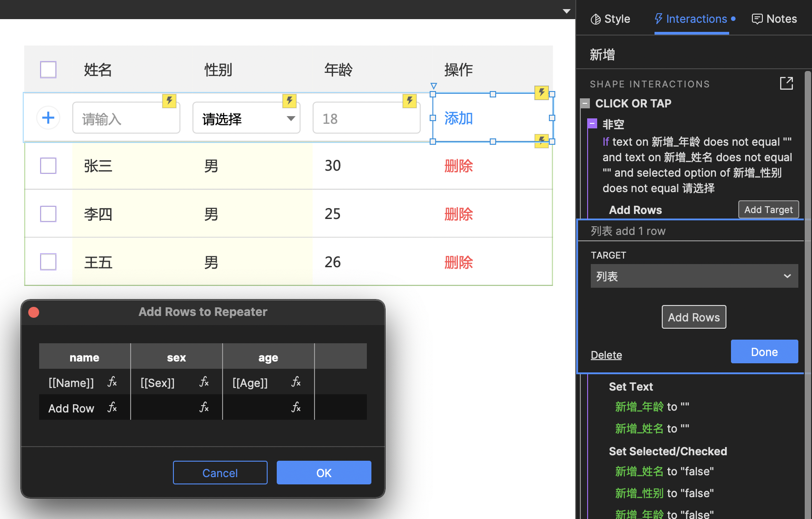Click 删除 in 李四 row
The width and height of the screenshot is (812, 519).
(x=458, y=214)
